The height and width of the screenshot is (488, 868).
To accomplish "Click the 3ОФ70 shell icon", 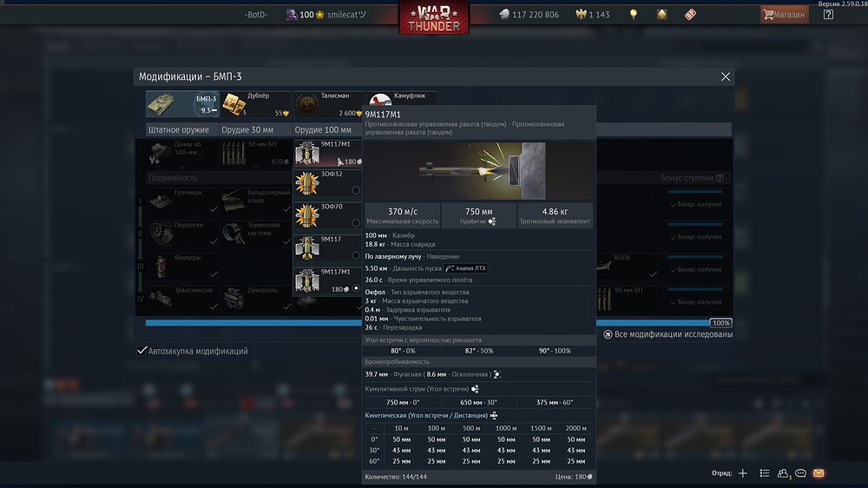I will (x=306, y=216).
